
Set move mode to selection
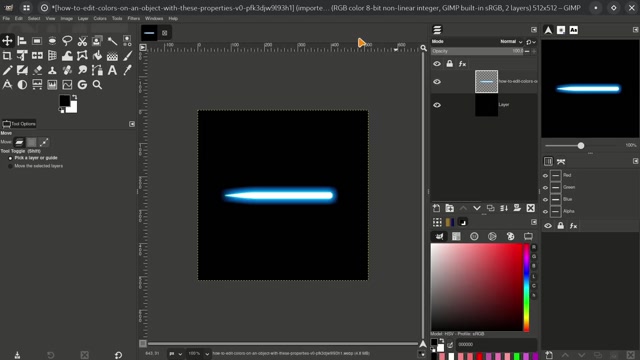pyautogui.click(x=31, y=142)
